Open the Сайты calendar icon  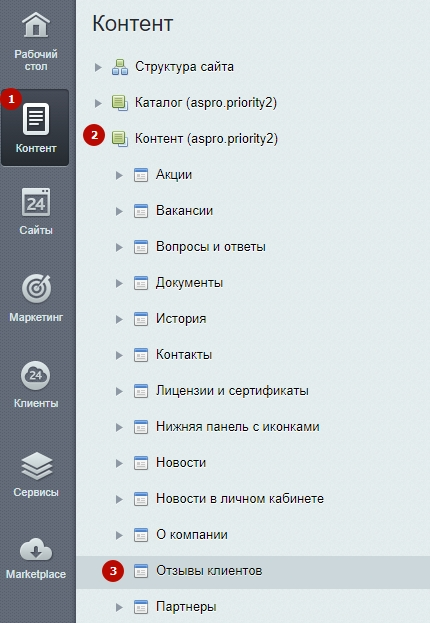[36, 202]
